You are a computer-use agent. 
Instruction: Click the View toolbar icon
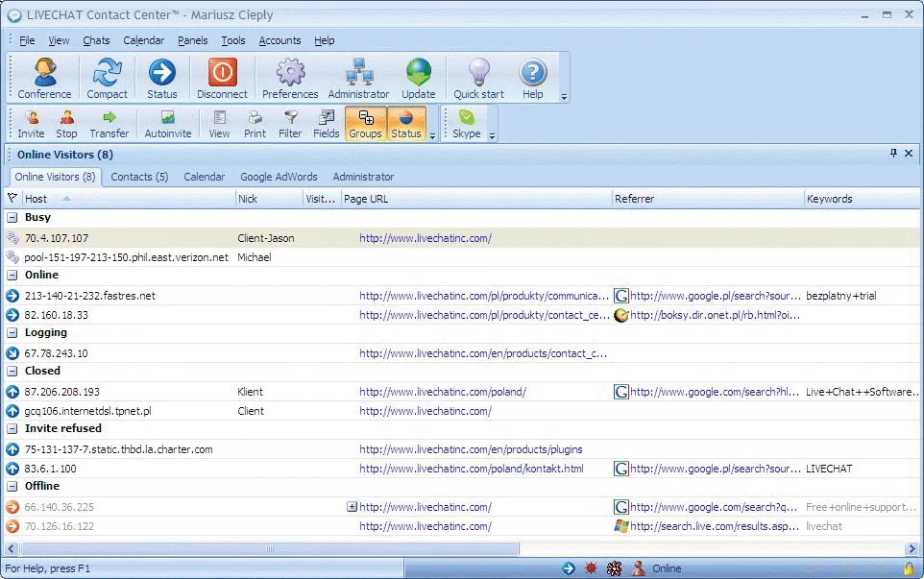click(x=219, y=125)
